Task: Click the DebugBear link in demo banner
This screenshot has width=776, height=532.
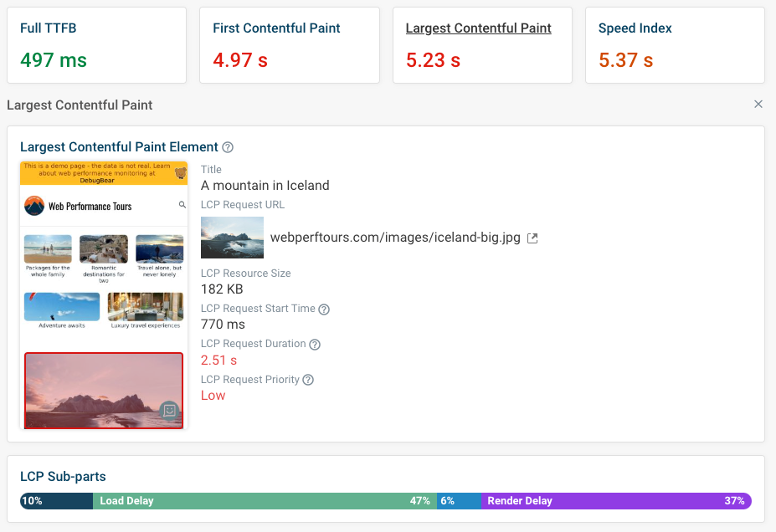Action: click(x=97, y=181)
